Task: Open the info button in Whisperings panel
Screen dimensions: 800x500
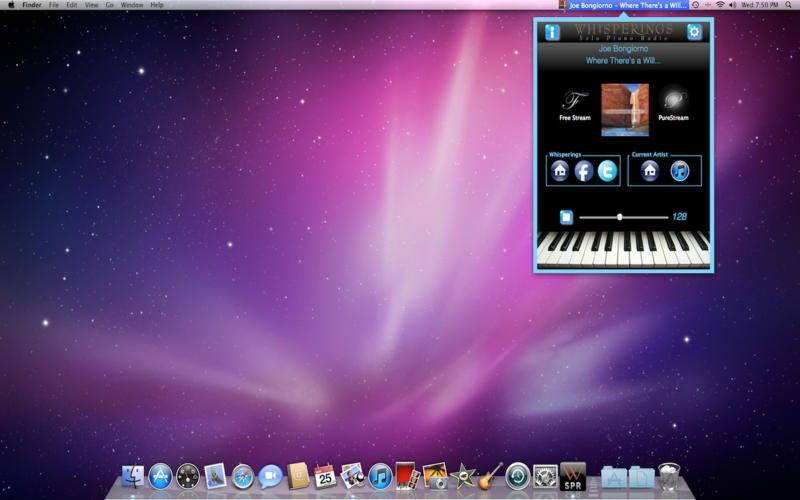Action: tap(552, 32)
